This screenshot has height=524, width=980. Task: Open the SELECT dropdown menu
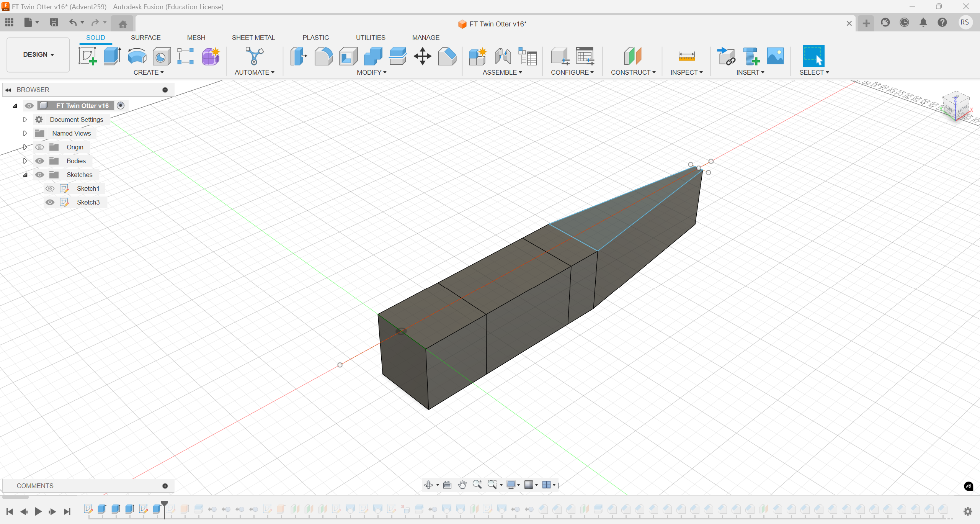pos(814,72)
